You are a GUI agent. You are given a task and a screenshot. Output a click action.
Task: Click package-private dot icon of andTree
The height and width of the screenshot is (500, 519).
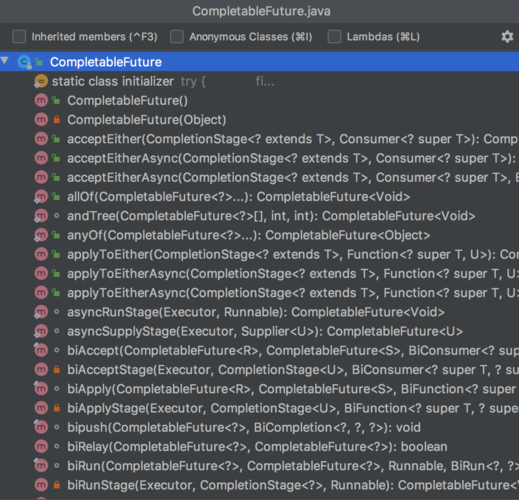tap(57, 216)
